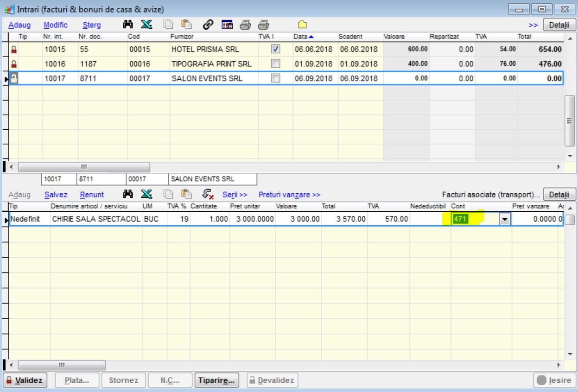
Task: Expand Preturi vanzare >> section
Action: pyautogui.click(x=290, y=195)
